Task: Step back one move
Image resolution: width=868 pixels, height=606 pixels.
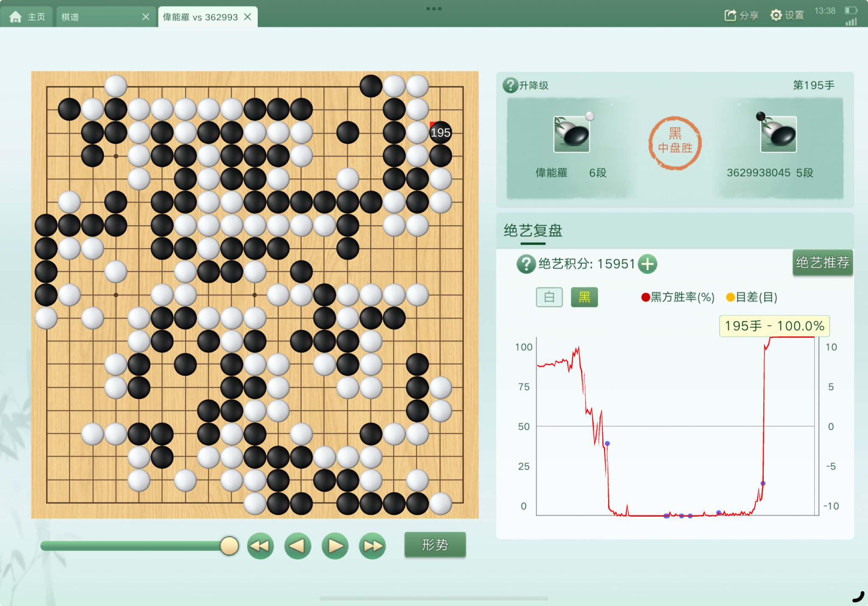Action: pyautogui.click(x=298, y=546)
